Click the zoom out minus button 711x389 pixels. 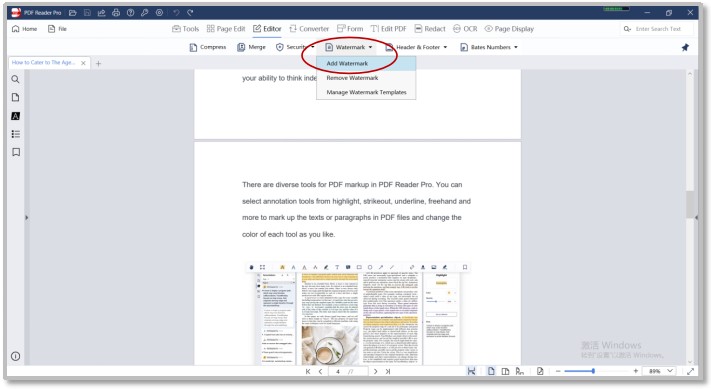(x=558, y=371)
